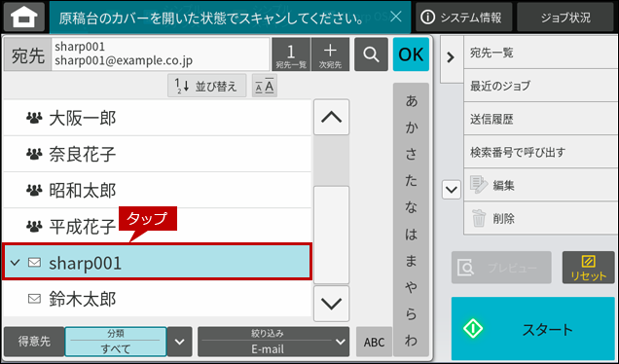Choose 削除 delete in action panel
Image resolution: width=619 pixels, height=364 pixels.
coord(541,218)
